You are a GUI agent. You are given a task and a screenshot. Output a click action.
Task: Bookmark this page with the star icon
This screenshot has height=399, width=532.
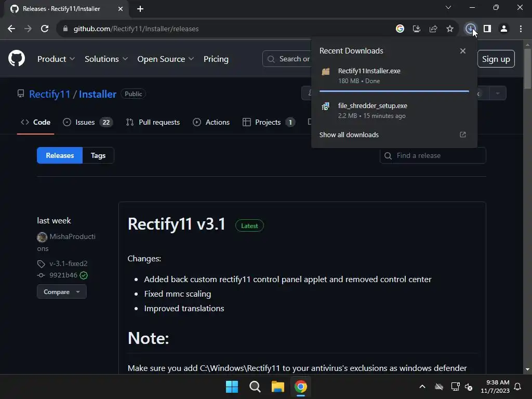(450, 29)
